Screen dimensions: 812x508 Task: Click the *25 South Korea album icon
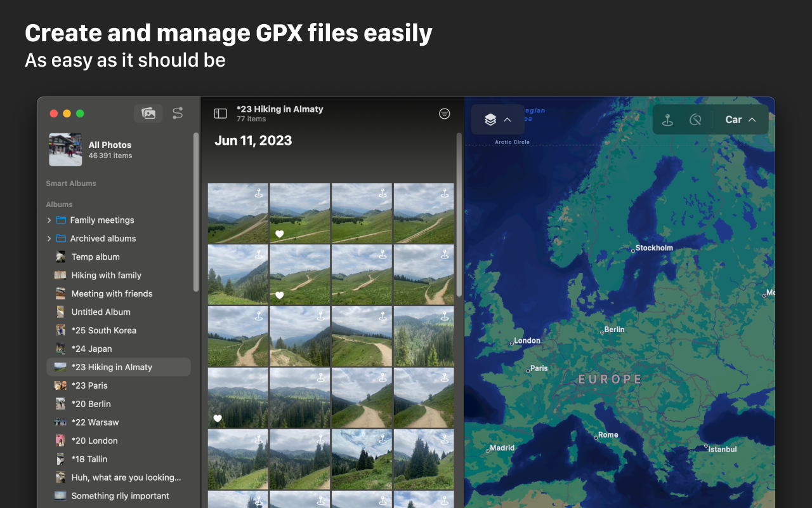[60, 331]
